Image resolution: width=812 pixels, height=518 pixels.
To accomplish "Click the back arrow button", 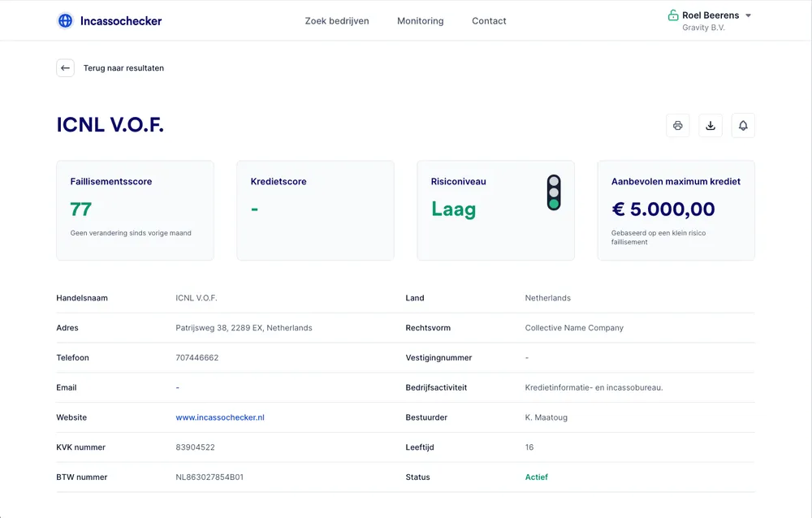I will [65, 68].
